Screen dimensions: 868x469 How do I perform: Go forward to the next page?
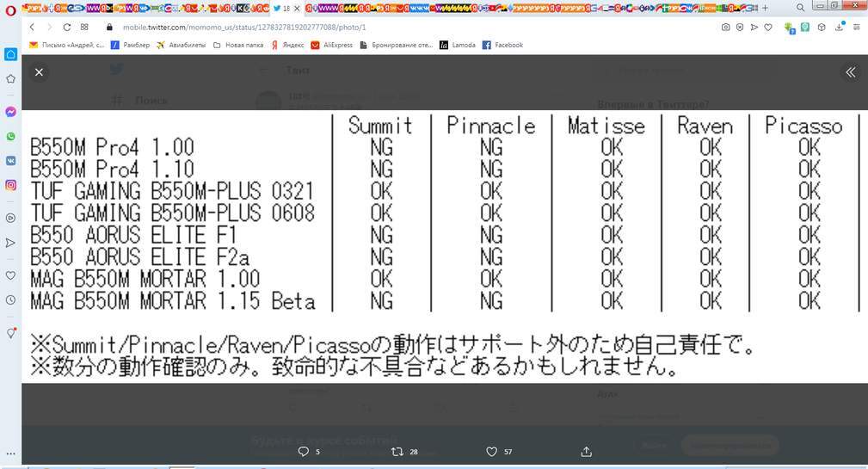(49, 28)
